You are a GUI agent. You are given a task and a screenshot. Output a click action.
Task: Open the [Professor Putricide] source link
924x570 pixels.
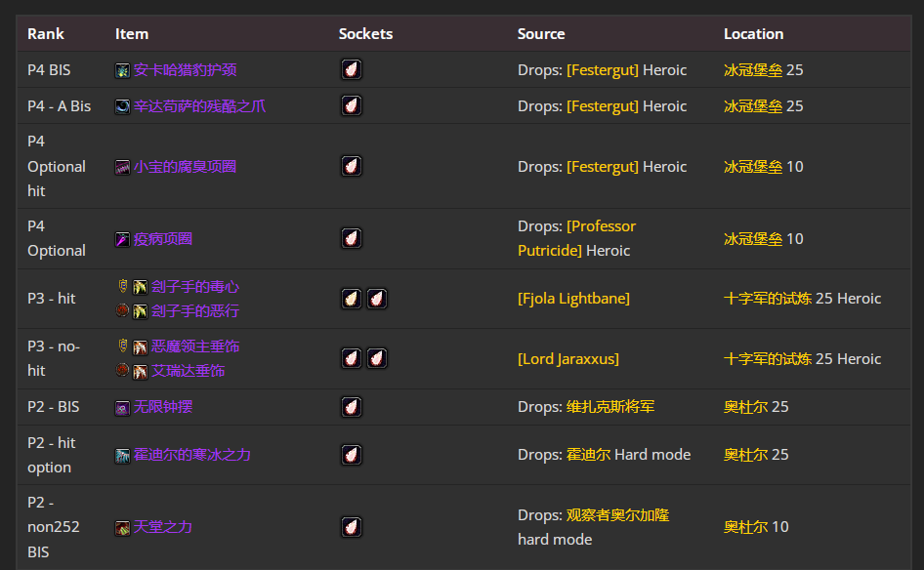tap(600, 225)
